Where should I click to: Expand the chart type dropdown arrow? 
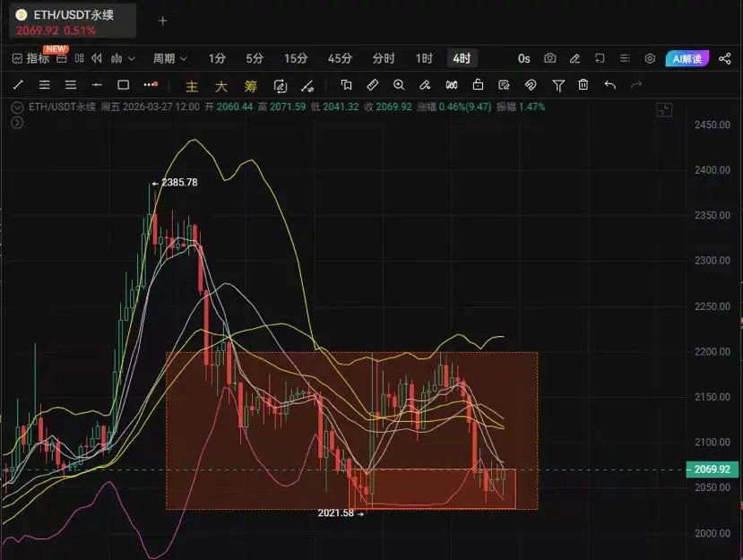point(132,58)
